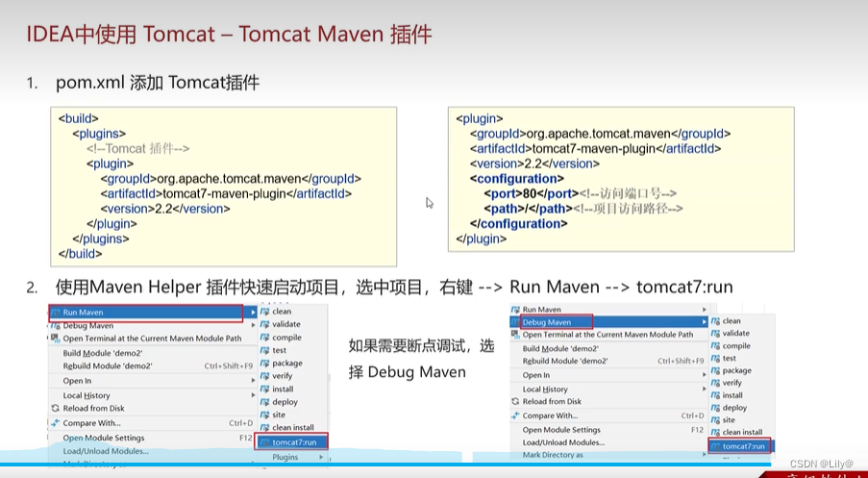Open Compare With... in left context menu

pos(91,423)
